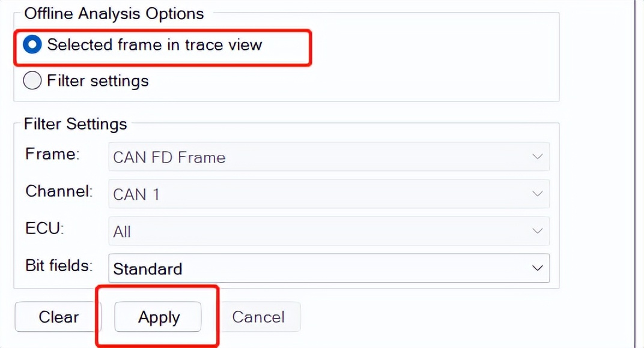Click the "Offline Analysis Options" group heading
This screenshot has height=348, width=644.
pos(114,13)
